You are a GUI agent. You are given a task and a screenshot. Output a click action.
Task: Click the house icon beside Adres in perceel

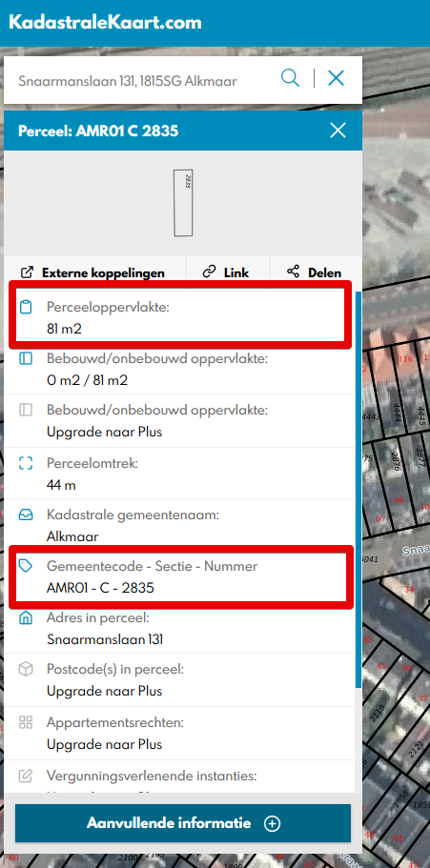tap(26, 617)
